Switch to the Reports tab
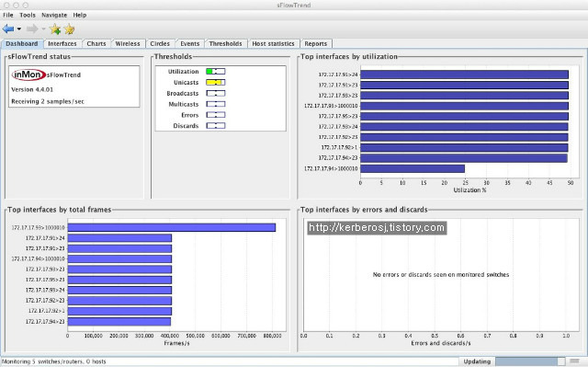Image resolution: width=588 pixels, height=367 pixels. [316, 43]
